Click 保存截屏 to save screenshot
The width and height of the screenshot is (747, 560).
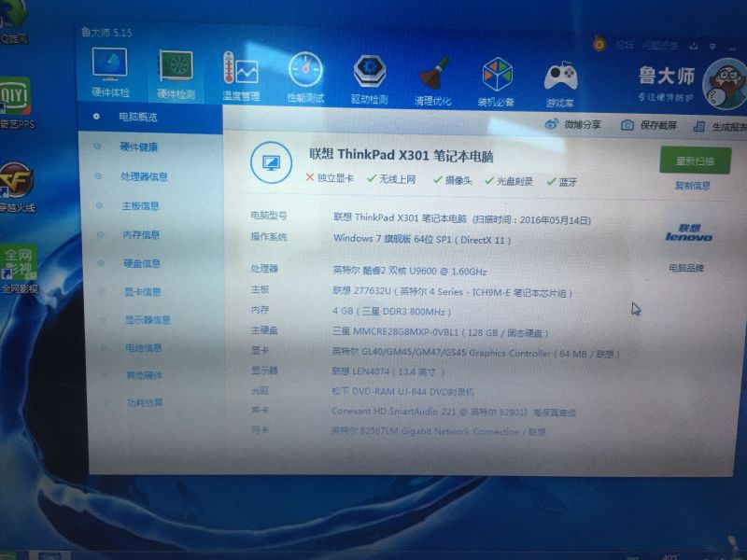click(649, 125)
